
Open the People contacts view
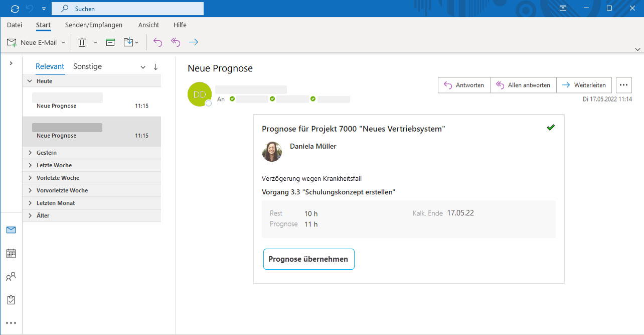click(x=11, y=277)
